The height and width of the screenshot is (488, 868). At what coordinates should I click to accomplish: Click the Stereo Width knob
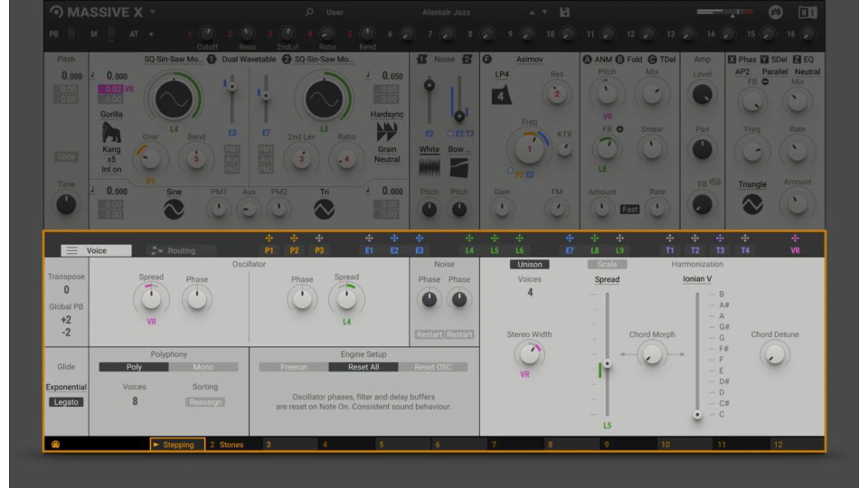(529, 355)
